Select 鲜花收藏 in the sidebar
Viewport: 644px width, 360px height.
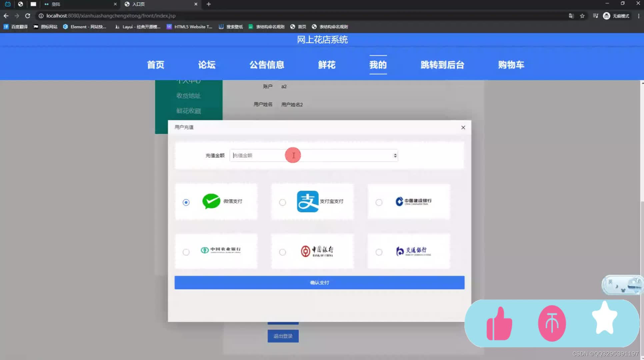[189, 111]
